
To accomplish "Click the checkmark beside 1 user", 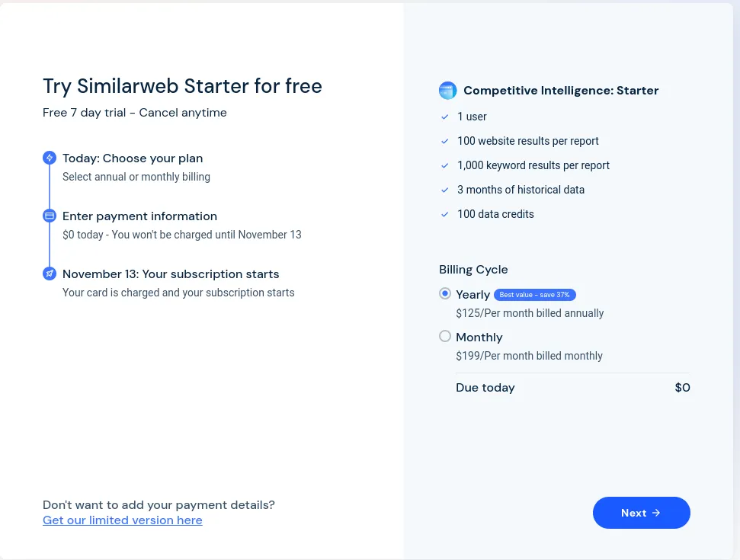I will click(444, 117).
